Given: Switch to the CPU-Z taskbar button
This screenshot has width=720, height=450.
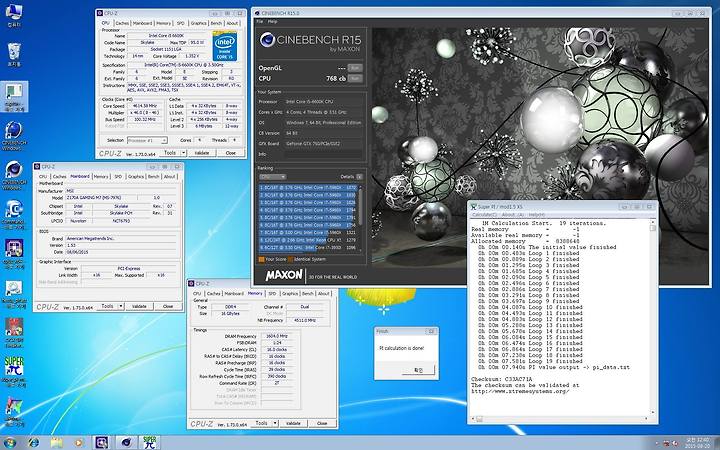Looking at the screenshot, I should (x=101, y=442).
